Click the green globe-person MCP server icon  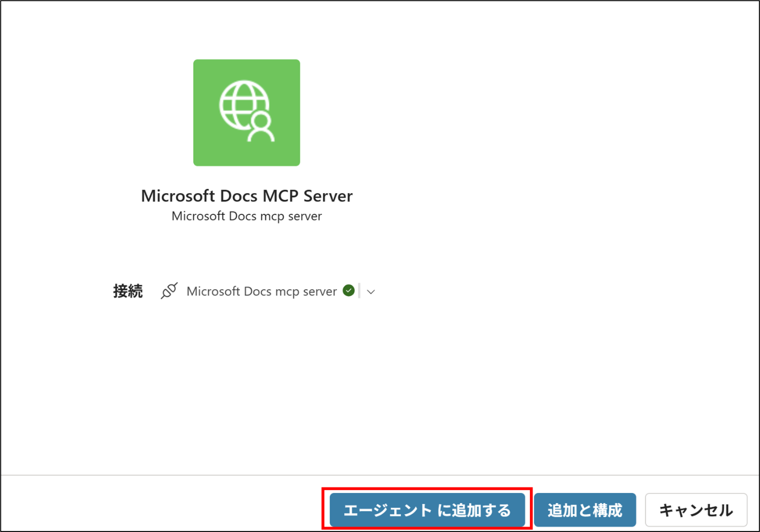(246, 112)
